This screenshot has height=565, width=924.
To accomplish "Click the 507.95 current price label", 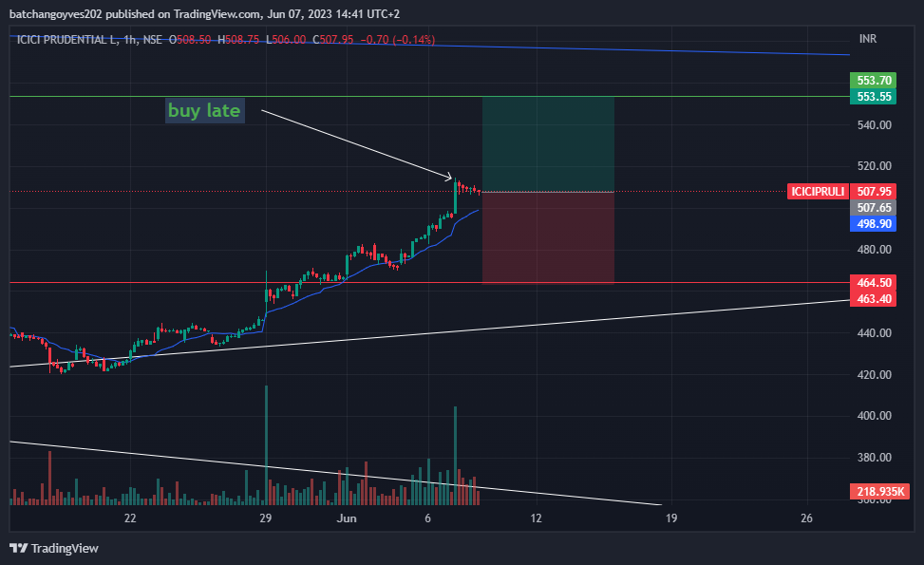I will click(x=873, y=192).
